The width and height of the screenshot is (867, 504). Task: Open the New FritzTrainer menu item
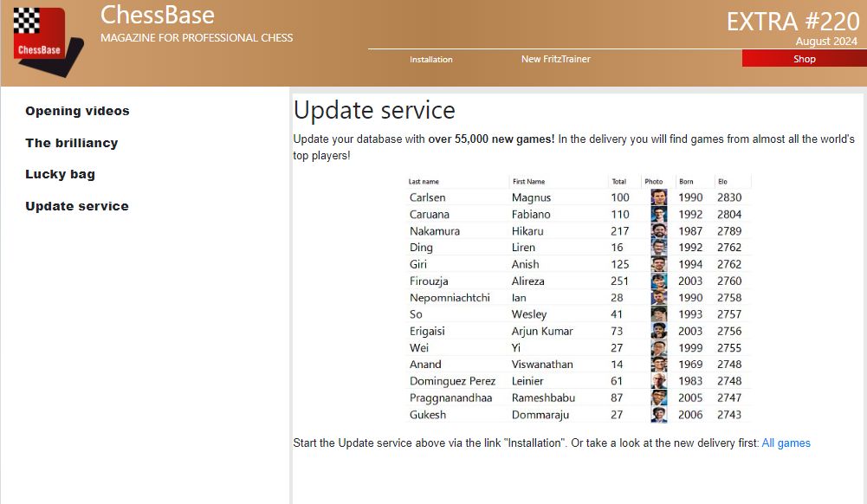tap(556, 59)
